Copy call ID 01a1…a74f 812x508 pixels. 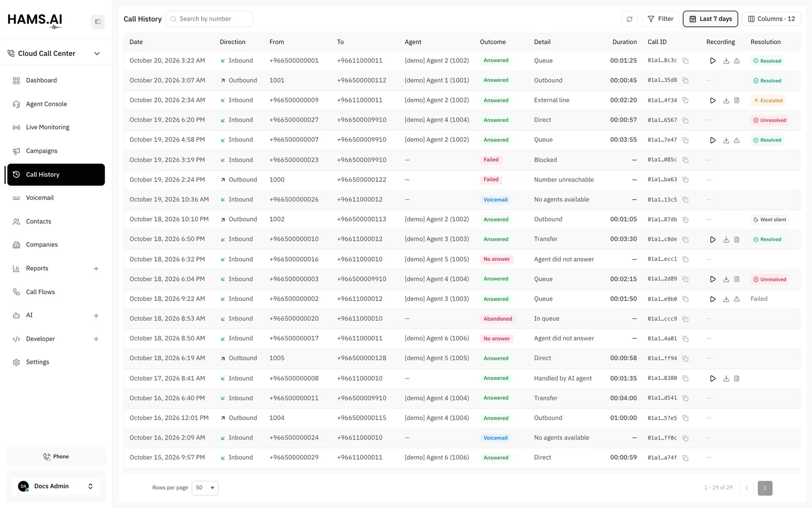pos(685,458)
